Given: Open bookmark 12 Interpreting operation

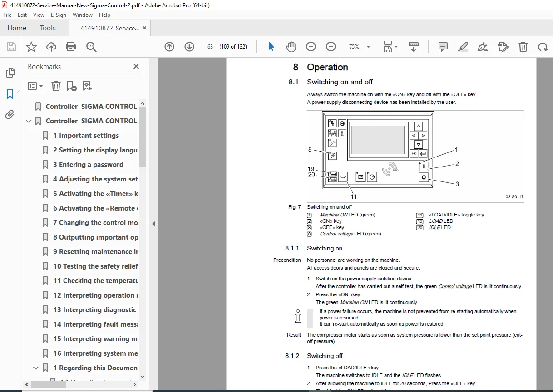Looking at the screenshot, I should point(95,295).
